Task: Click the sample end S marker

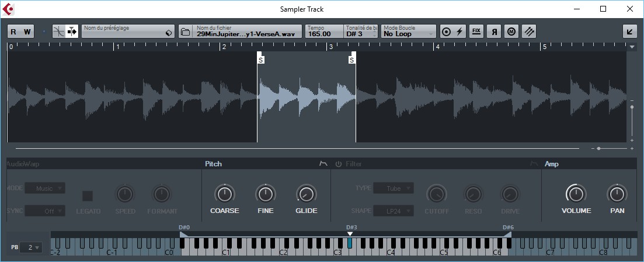Action: [x=351, y=60]
